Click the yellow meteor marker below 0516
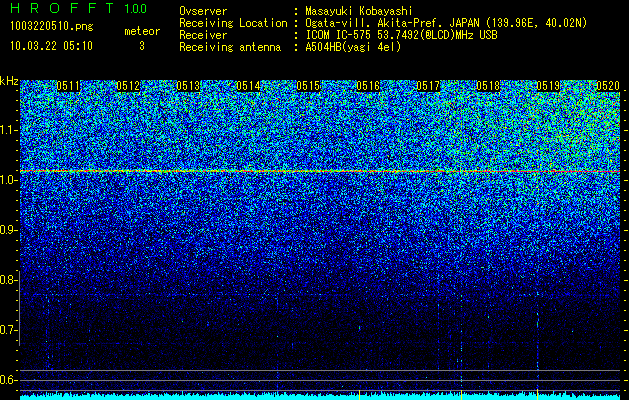The height and width of the screenshot is (400, 629). pos(359,395)
